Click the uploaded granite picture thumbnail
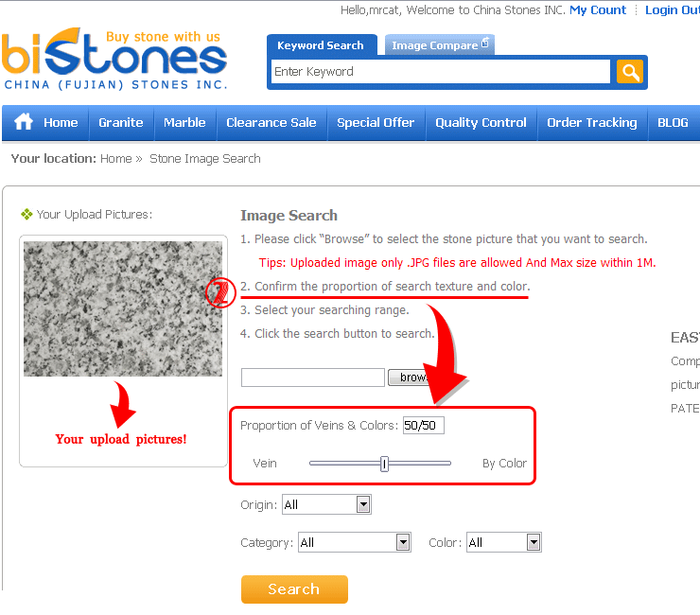The height and width of the screenshot is (615, 700). point(123,308)
